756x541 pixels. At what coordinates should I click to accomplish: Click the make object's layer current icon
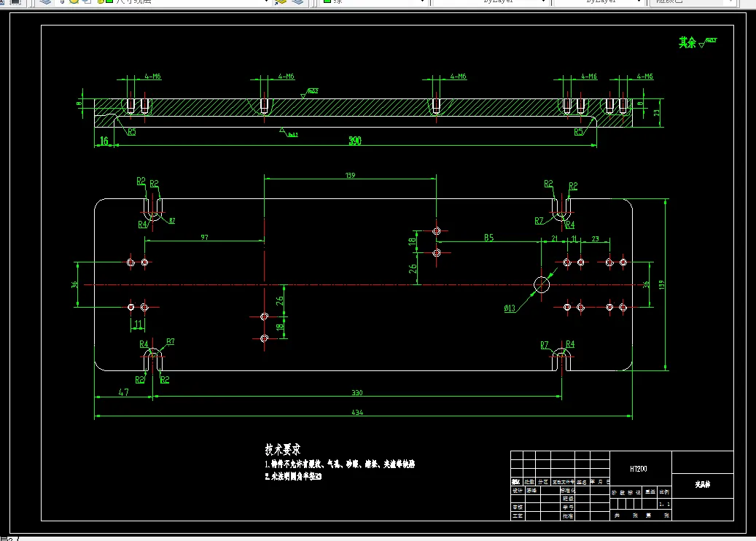point(281,2)
